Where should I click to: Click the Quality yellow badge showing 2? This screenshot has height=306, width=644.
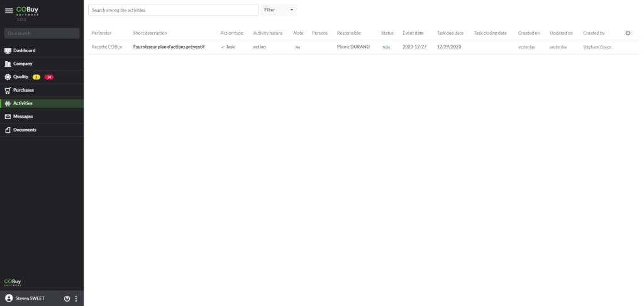36,77
